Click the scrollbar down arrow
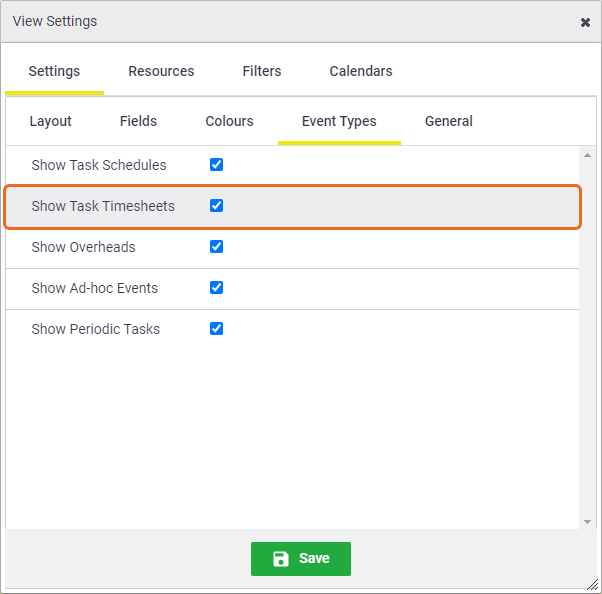Image resolution: width=602 pixels, height=594 pixels. (587, 521)
